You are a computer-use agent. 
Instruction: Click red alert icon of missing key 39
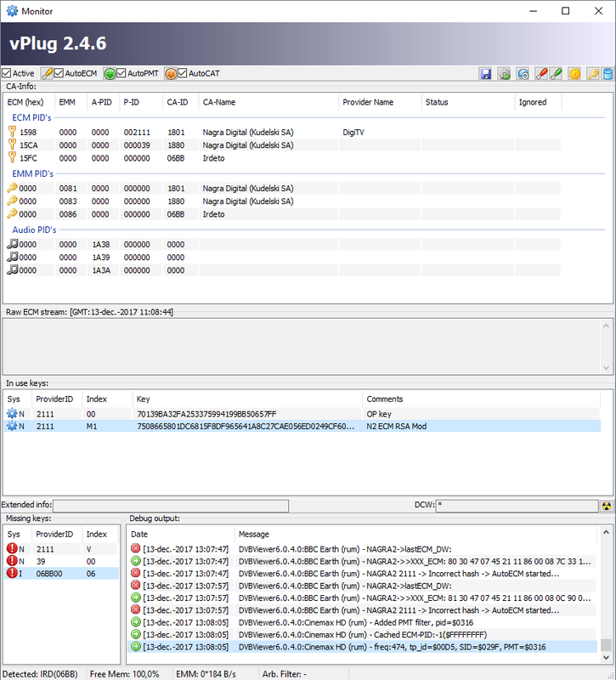tap(12, 561)
